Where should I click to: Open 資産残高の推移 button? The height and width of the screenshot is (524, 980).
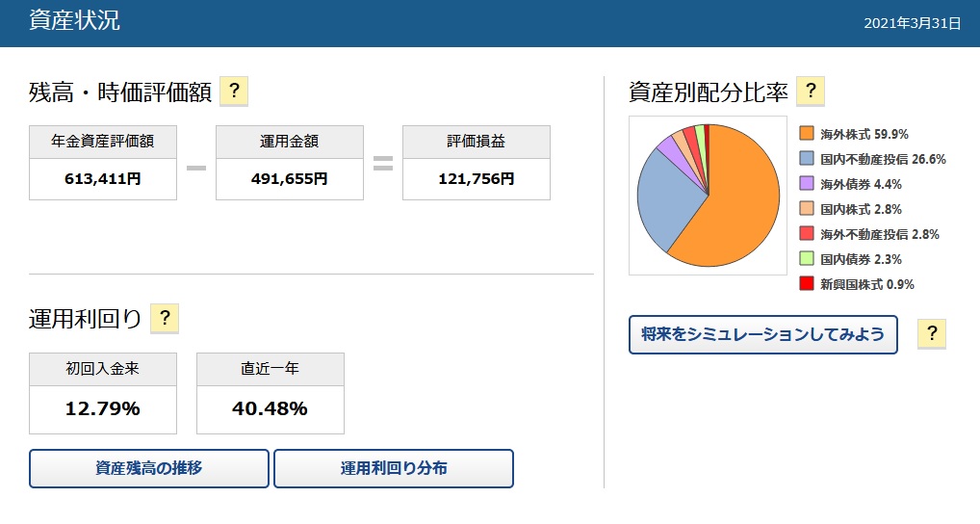[149, 468]
